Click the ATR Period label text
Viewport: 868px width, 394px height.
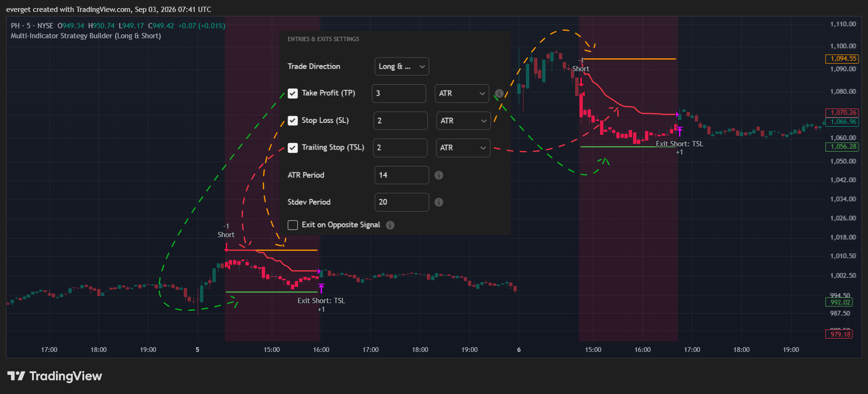tap(306, 175)
